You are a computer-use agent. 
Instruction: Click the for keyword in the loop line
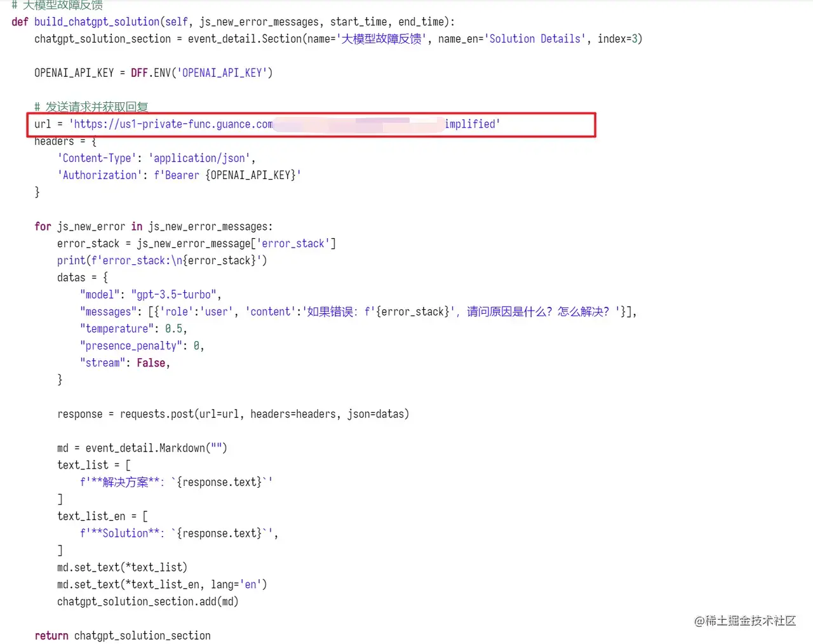click(43, 227)
